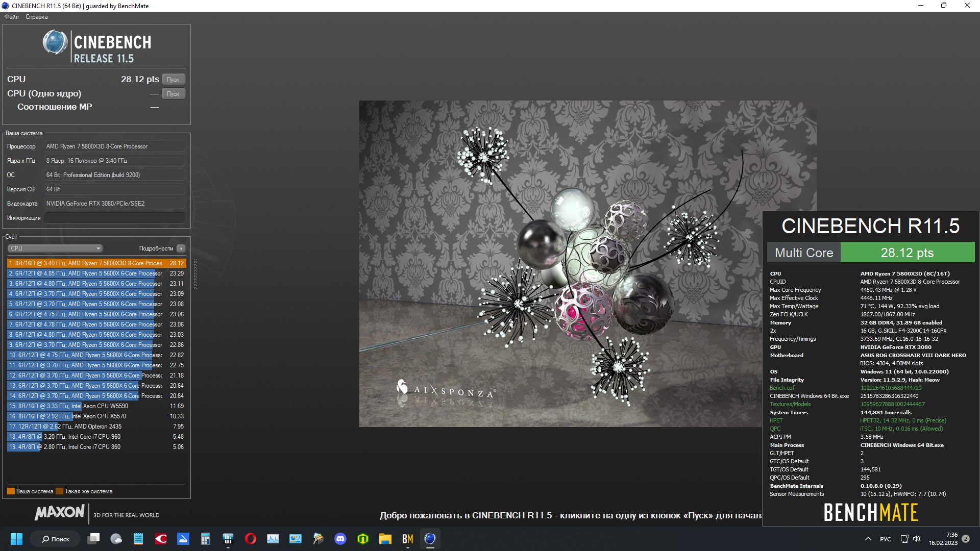Select ranking row 1 Ryzen 7 5800X3D
Viewport: 980px width, 551px height.
(x=96, y=263)
